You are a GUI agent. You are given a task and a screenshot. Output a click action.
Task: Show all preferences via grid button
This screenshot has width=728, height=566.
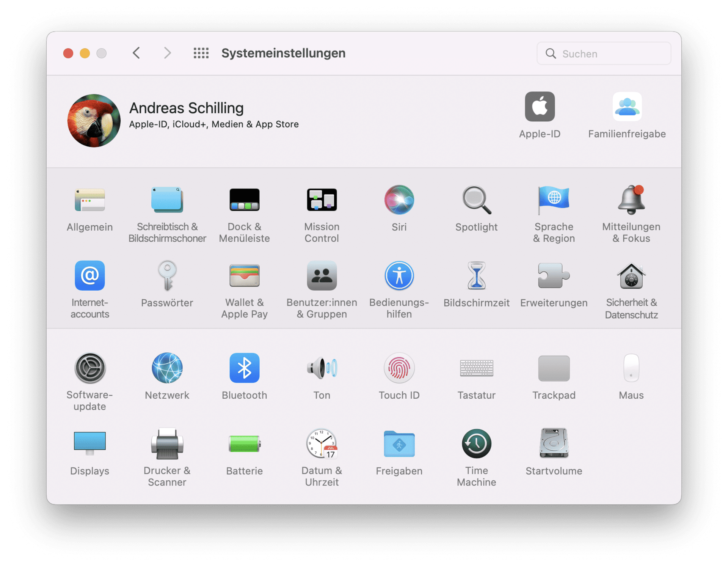click(x=201, y=53)
